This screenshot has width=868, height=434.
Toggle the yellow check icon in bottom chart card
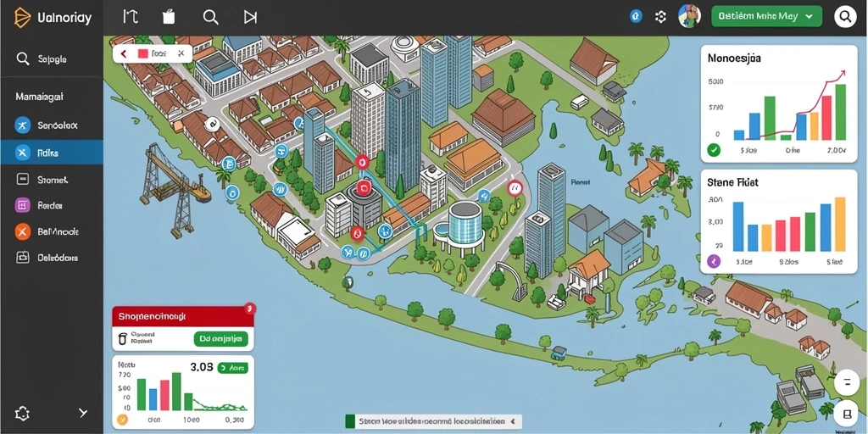pos(122,420)
